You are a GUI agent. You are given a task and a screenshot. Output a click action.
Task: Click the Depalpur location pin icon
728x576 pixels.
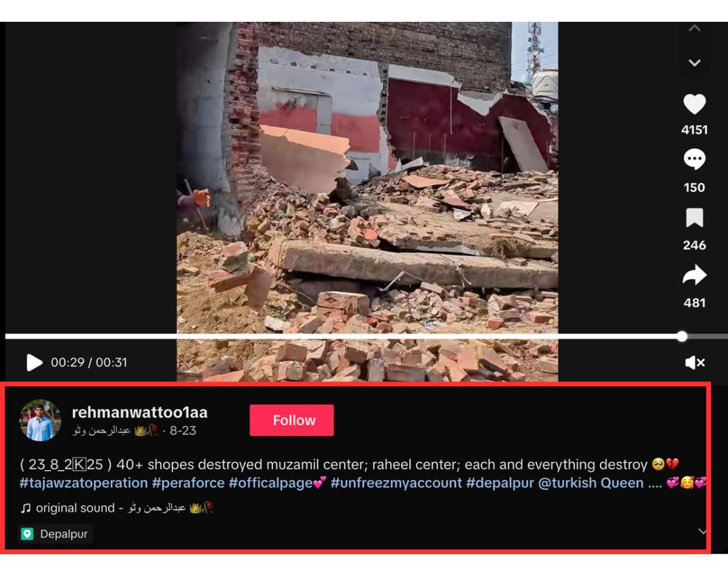[x=27, y=534]
